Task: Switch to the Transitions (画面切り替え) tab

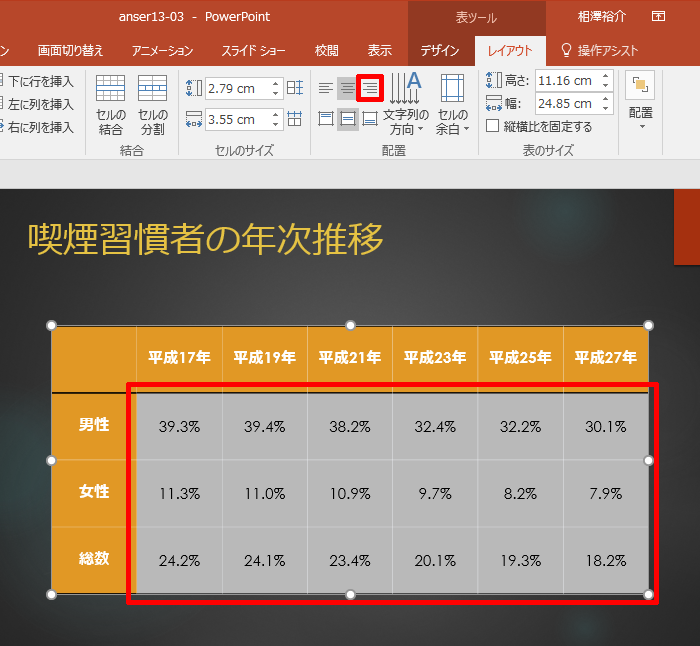Action: tap(71, 50)
